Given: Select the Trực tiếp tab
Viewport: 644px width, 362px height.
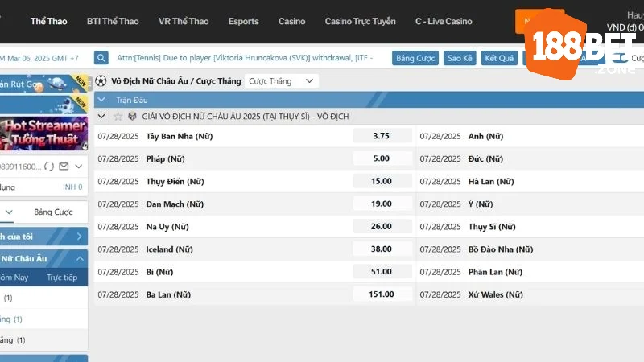Looking at the screenshot, I should click(x=62, y=278).
